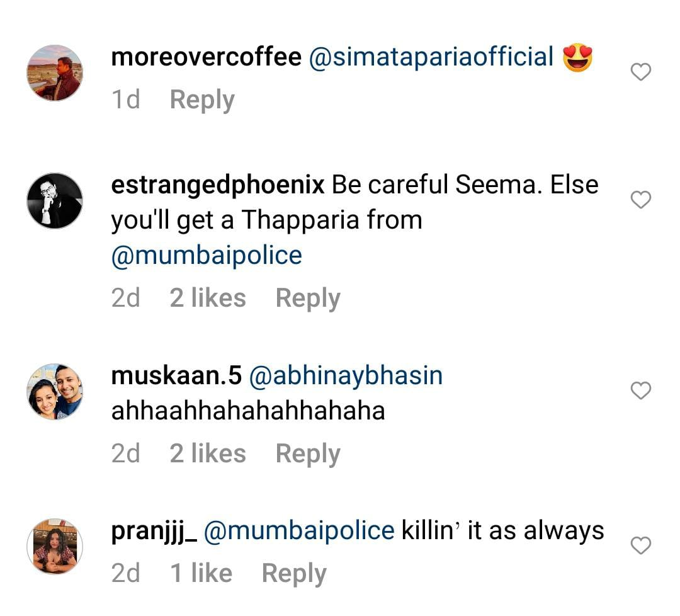Open moreovercoffee's profile picture
Image resolution: width=680 pixels, height=616 pixels.
[x=55, y=73]
